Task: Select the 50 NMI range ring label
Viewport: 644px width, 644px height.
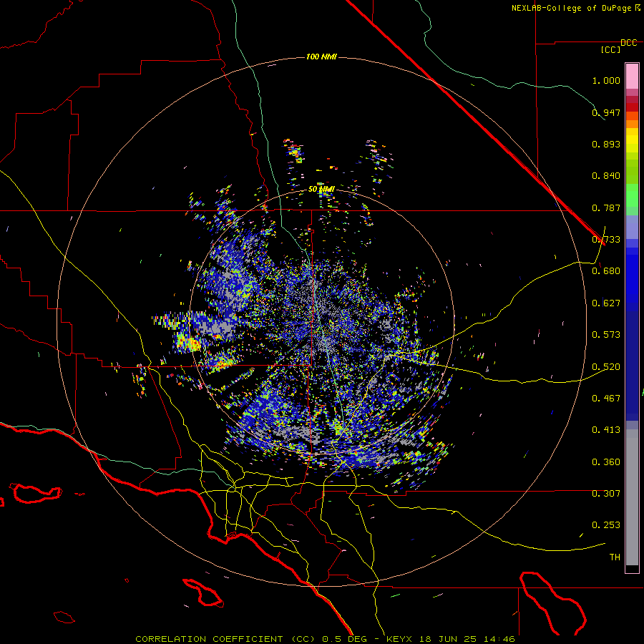Action: (321, 190)
